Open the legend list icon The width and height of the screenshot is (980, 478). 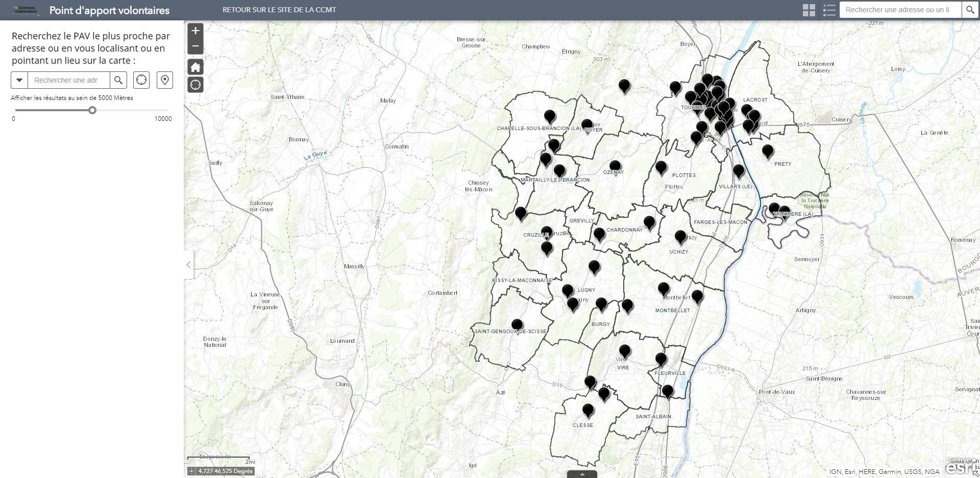tap(829, 10)
